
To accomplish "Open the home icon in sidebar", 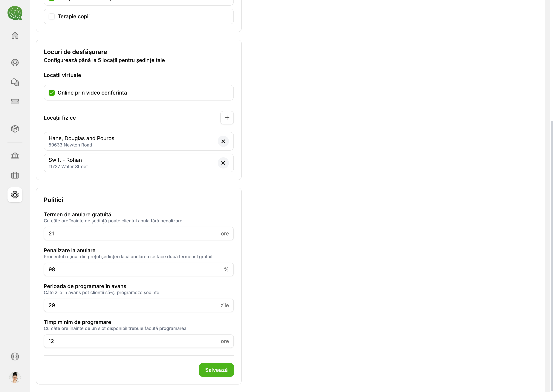I will tap(15, 35).
